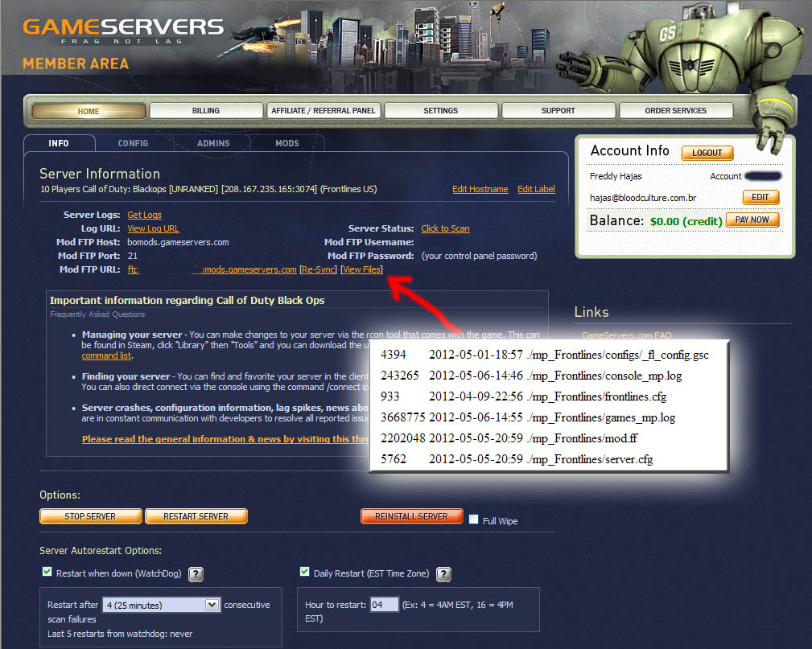This screenshot has width=812, height=649.
Task: Click hajas@bloodculture.com.br email text
Action: click(643, 198)
